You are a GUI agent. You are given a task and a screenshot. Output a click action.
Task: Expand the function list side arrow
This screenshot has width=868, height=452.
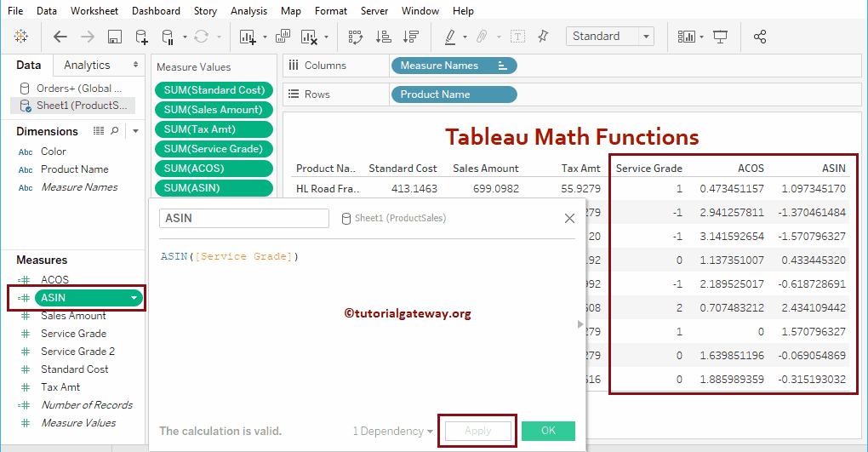tap(580, 324)
